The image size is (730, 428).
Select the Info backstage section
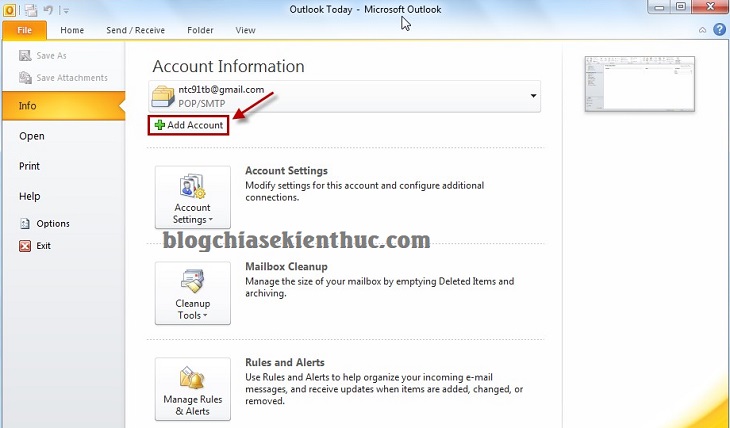pyautogui.click(x=63, y=106)
